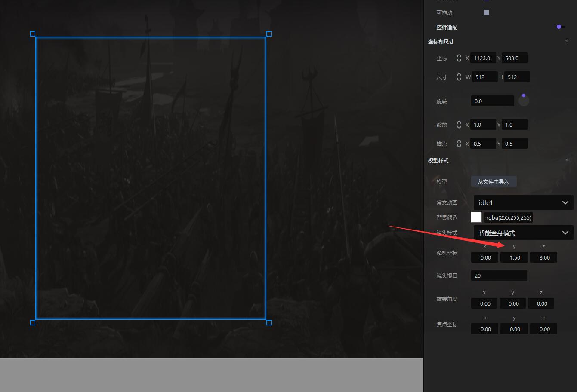Edit the height H field 512
The height and width of the screenshot is (392, 577).
coord(517,77)
